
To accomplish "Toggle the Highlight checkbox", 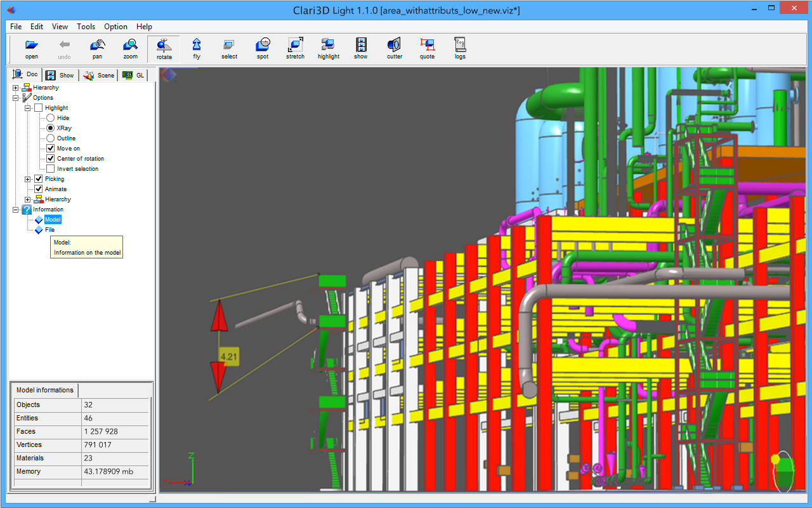I will click(x=39, y=108).
